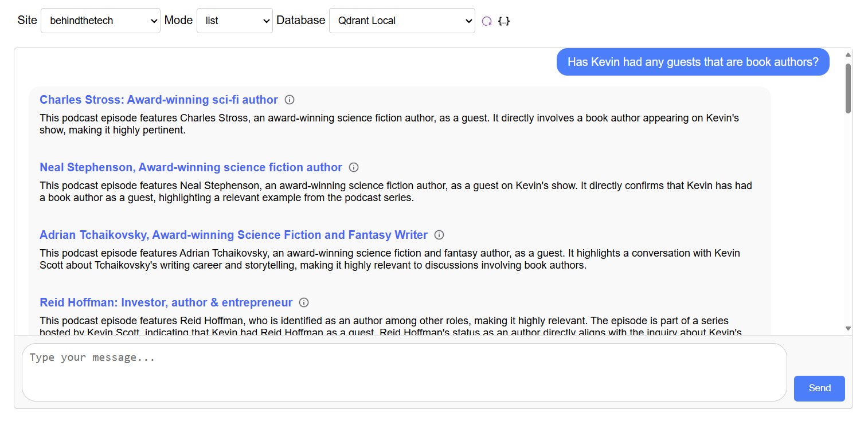Expand the Mode dropdown set to list
The width and height of the screenshot is (868, 425).
point(234,21)
